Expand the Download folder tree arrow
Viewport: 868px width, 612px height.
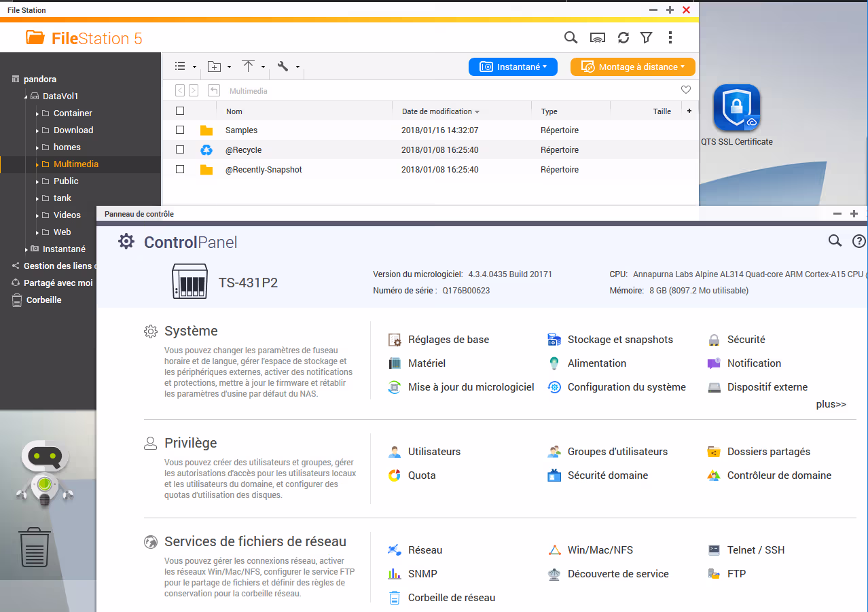(37, 130)
